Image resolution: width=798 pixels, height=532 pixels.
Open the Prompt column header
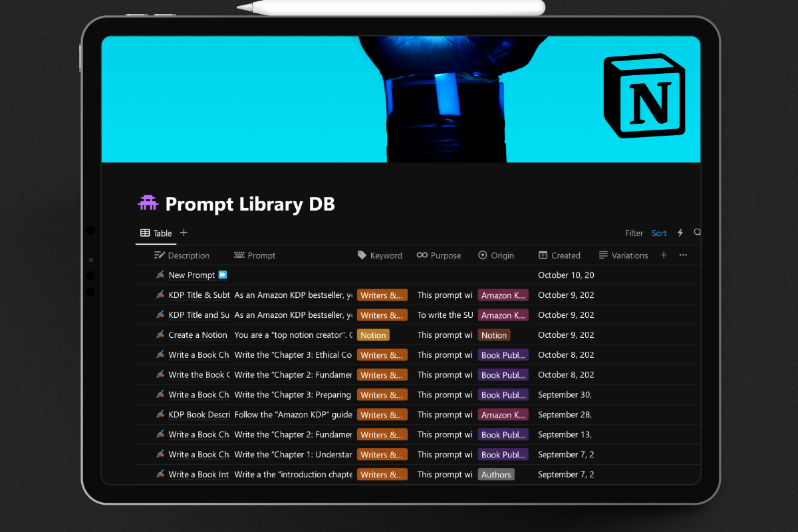pyautogui.click(x=255, y=255)
